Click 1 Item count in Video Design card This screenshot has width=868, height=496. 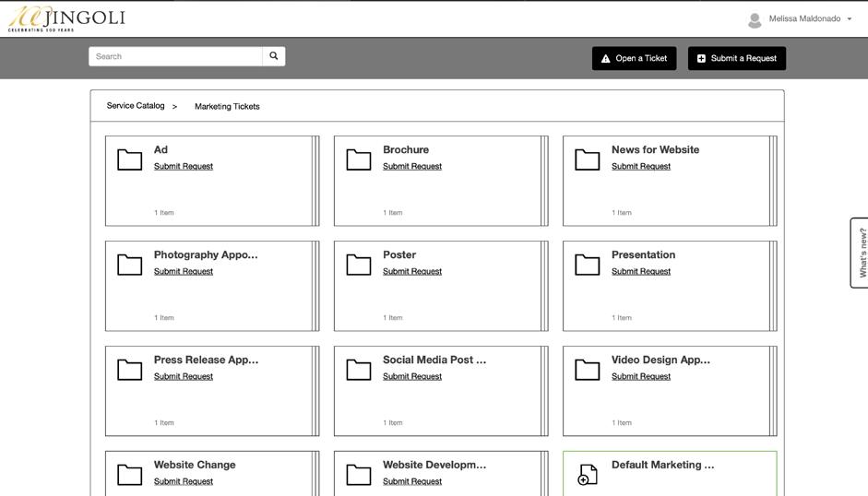pos(622,423)
